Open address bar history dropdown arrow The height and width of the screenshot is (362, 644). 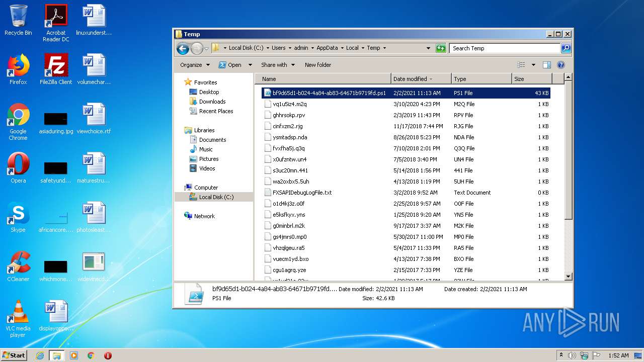(x=428, y=48)
